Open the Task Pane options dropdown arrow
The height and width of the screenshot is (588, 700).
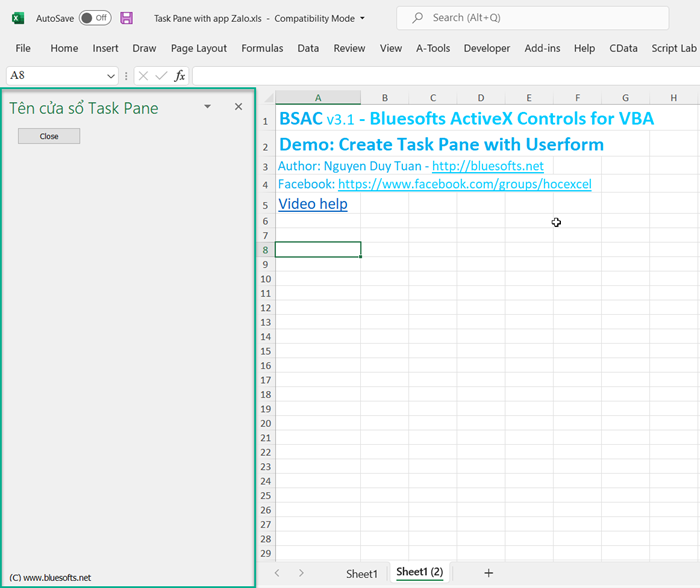click(x=207, y=107)
